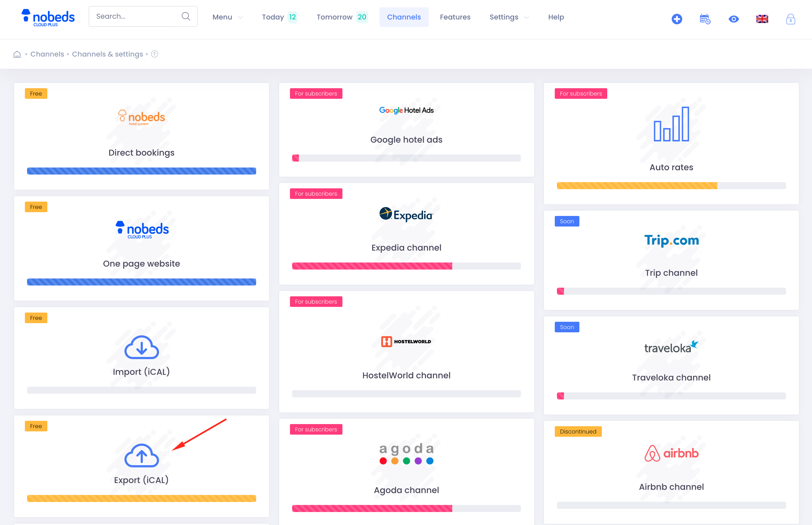Screen dimensions: 812x525
Task: Click Channels breadcrumb link
Action: pos(47,54)
